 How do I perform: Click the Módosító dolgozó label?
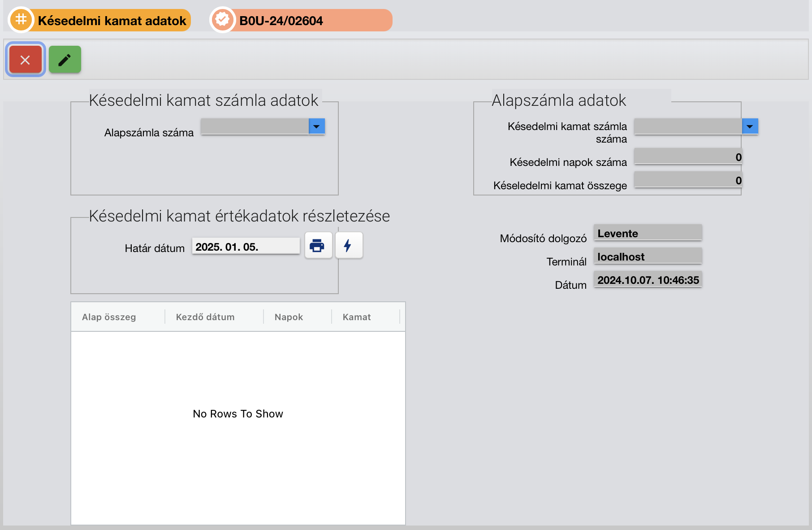(x=543, y=239)
